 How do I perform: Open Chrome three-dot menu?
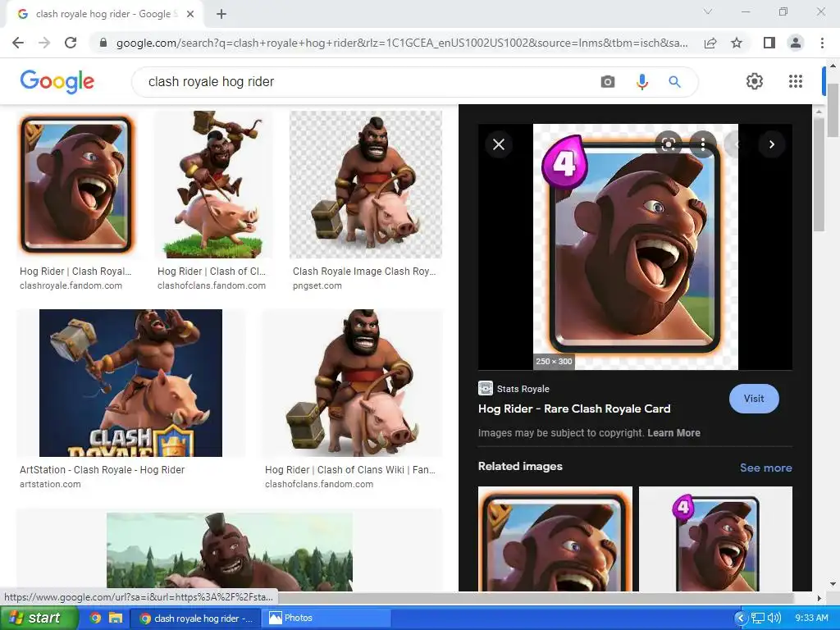click(822, 43)
